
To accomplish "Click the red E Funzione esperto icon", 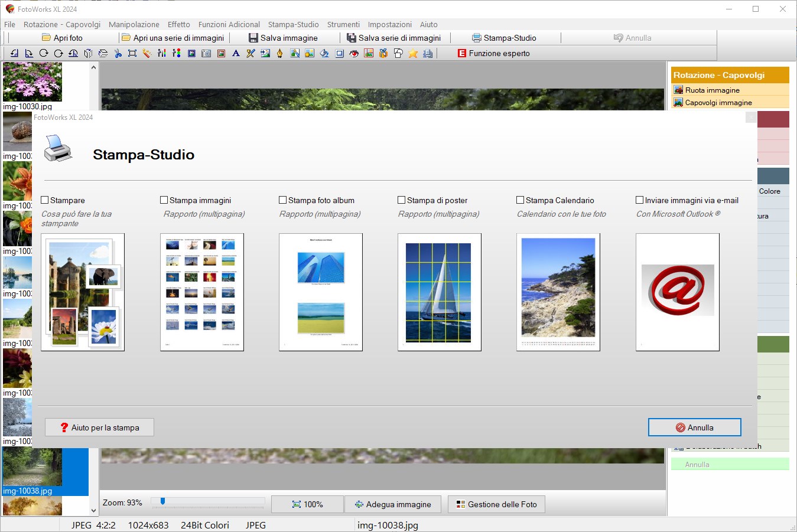I will 462,53.
